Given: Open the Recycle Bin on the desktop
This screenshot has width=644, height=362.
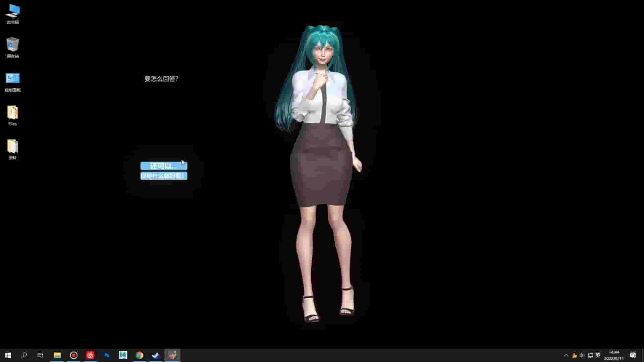Looking at the screenshot, I should click(12, 45).
